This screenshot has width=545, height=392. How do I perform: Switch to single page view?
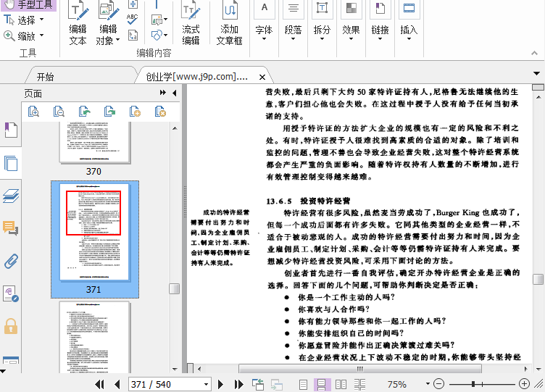pyautogui.click(x=303, y=384)
